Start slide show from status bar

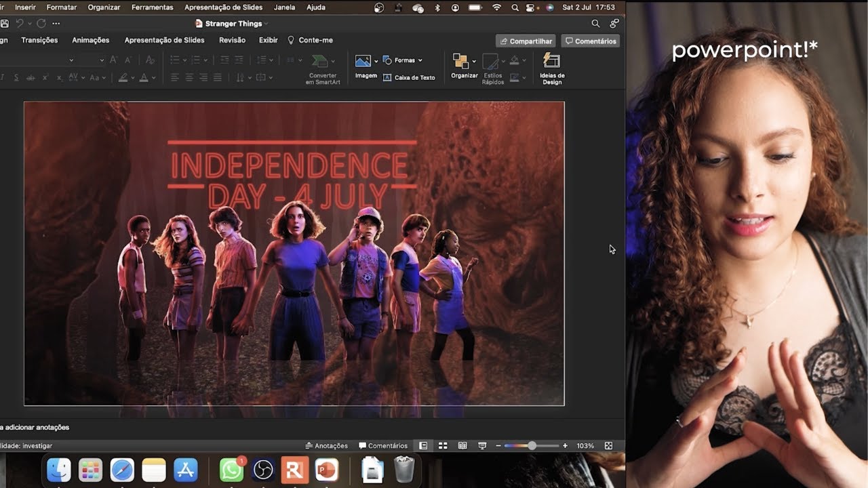pyautogui.click(x=482, y=446)
